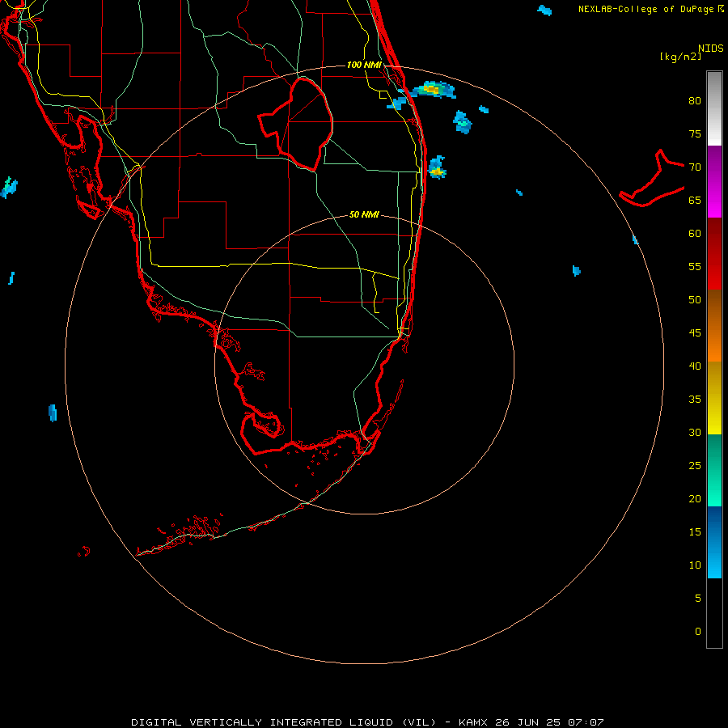
Task: Click the 25 value on the color scale
Action: (695, 466)
